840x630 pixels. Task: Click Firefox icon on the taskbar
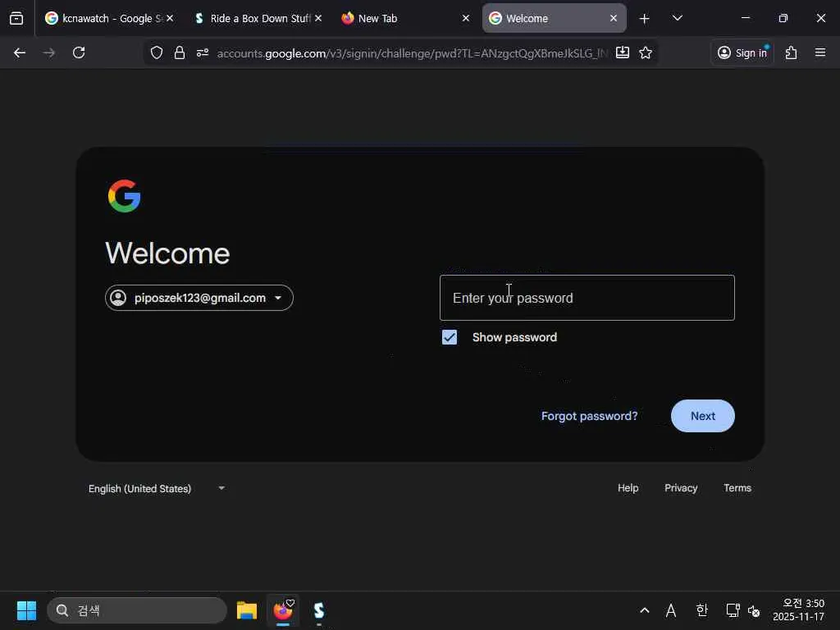283,610
